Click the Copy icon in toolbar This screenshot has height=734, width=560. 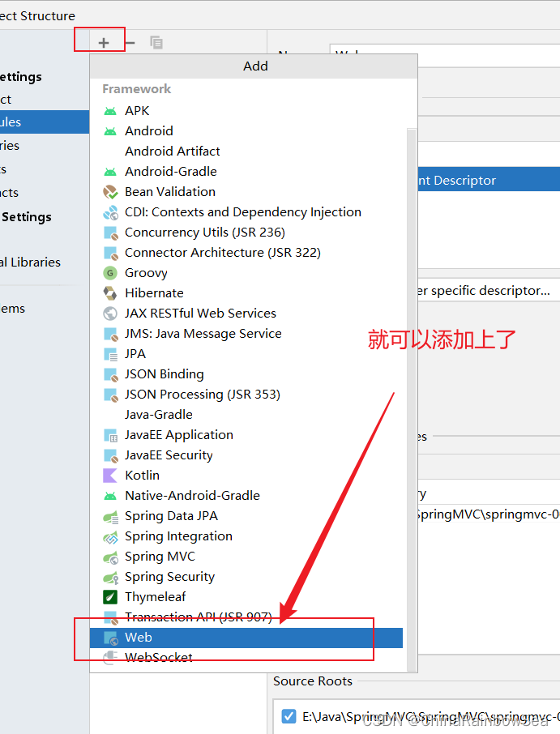point(156,42)
